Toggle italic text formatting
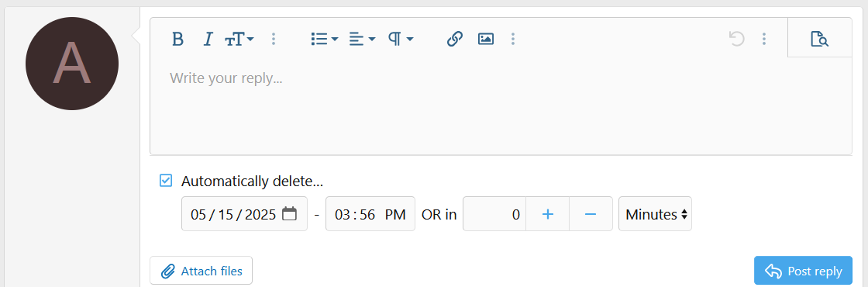The image size is (868, 287). click(208, 39)
